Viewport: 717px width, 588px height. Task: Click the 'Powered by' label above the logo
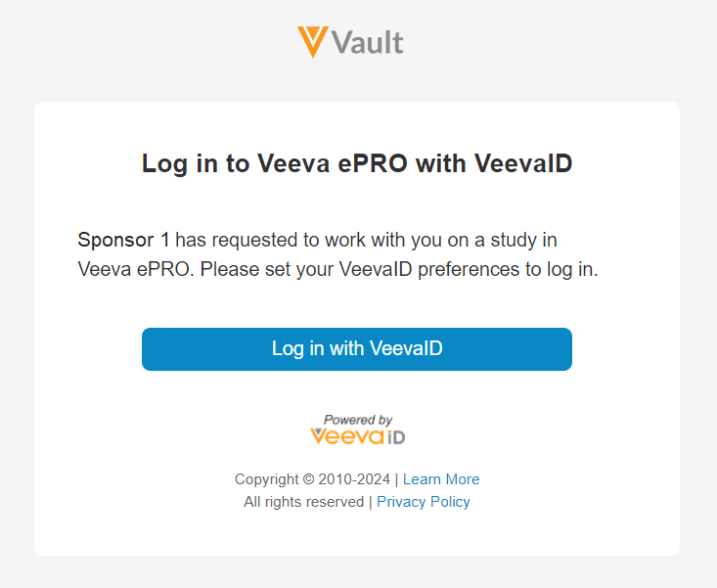358,420
